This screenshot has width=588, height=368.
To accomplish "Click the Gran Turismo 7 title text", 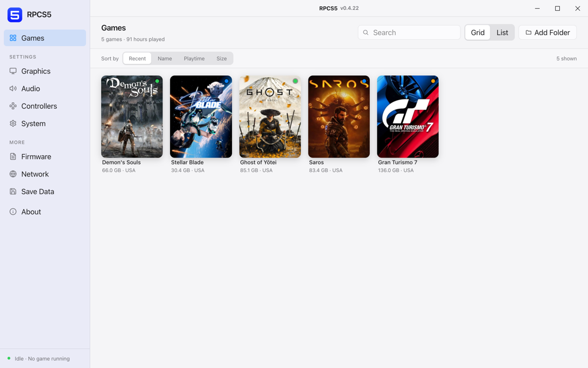I will click(x=397, y=162).
